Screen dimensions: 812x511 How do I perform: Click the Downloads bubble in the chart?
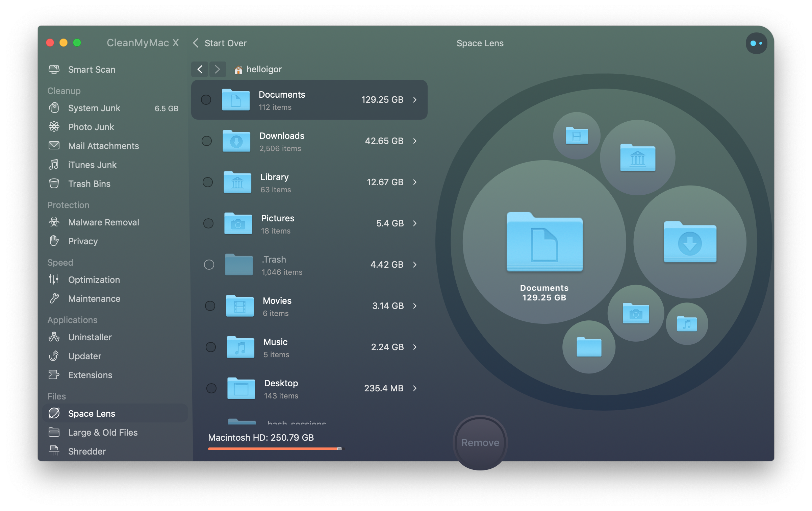point(689,242)
